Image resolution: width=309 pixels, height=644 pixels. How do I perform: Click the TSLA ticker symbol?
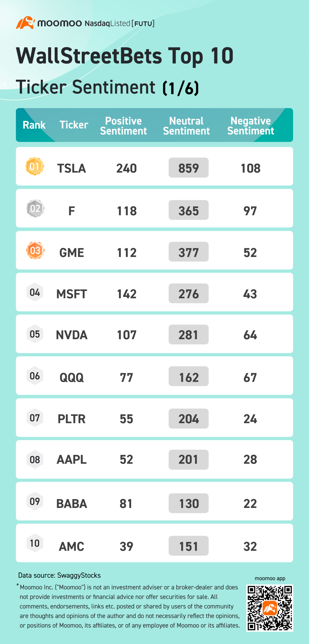(72, 168)
